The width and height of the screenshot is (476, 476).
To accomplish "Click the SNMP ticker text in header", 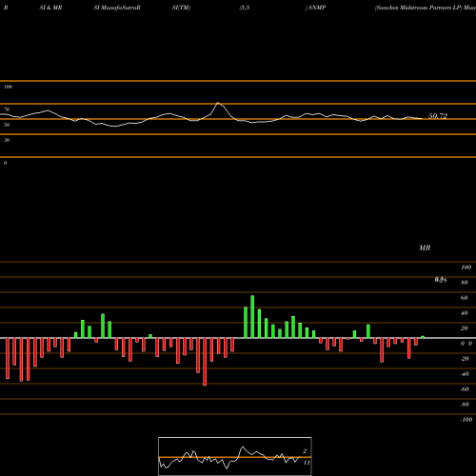I will tap(317, 8).
